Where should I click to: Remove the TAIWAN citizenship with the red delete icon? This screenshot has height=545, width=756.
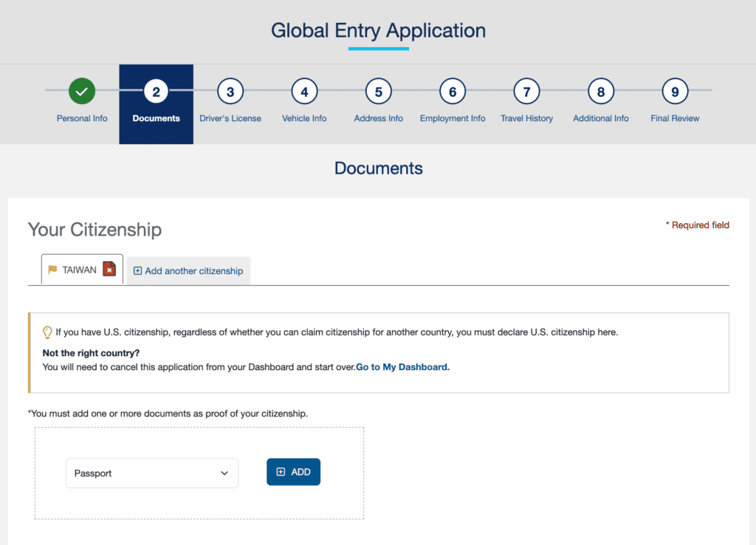pos(109,269)
